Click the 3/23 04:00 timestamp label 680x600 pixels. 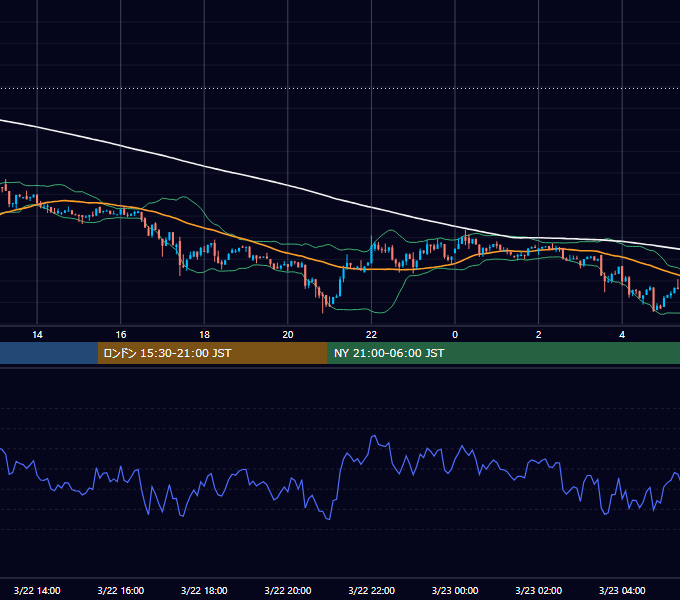[622, 590]
